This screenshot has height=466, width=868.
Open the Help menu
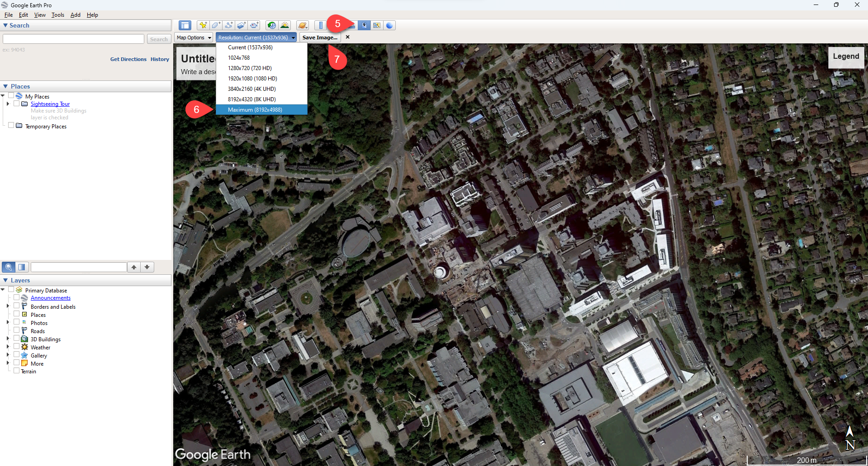click(92, 15)
